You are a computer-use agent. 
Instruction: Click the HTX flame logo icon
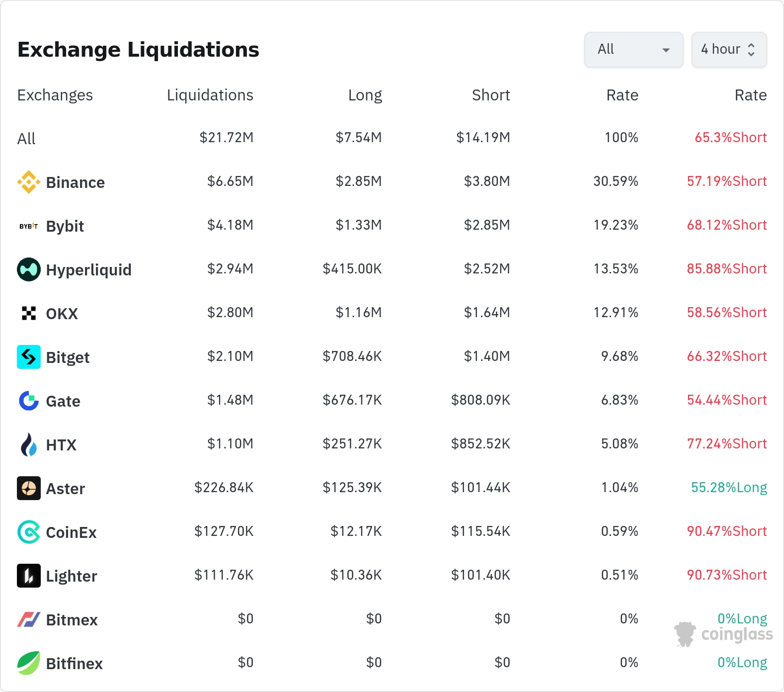(x=28, y=444)
